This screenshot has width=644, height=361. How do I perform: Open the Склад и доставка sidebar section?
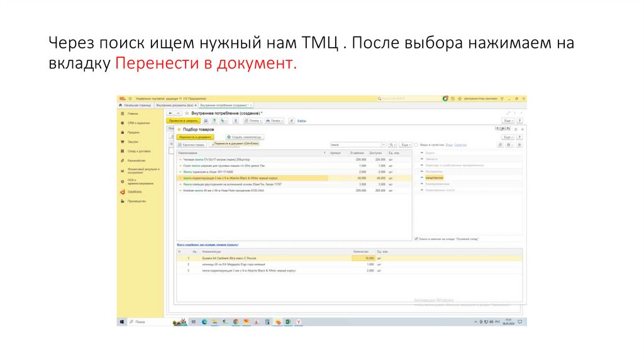[x=139, y=152]
